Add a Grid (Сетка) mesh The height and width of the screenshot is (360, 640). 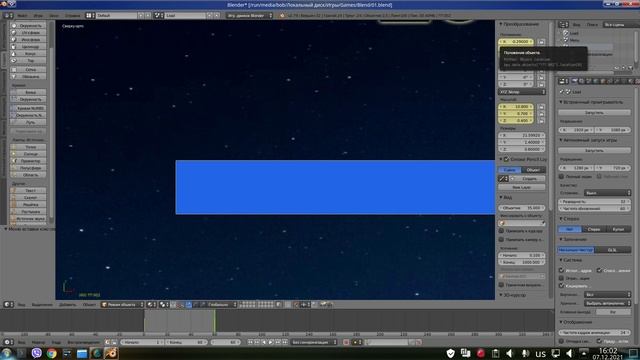28,69
